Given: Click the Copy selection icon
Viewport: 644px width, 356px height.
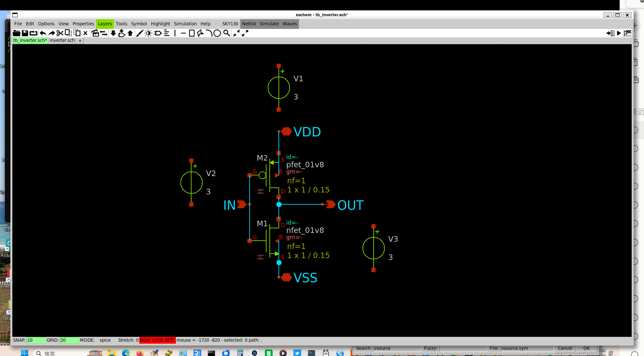Looking at the screenshot, I should (68, 33).
